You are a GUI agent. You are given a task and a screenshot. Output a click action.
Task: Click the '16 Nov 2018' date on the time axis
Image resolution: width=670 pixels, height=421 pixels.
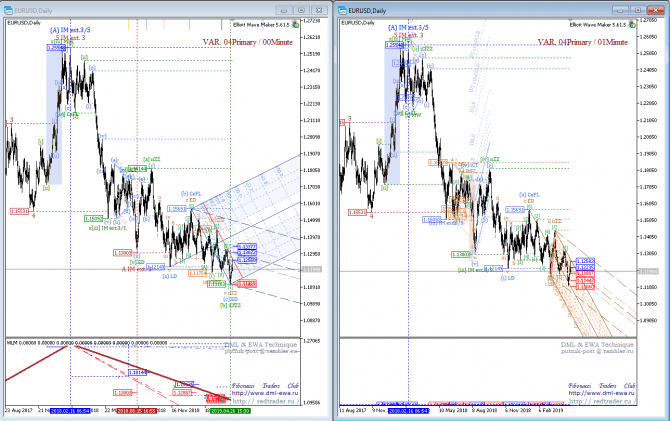(185, 411)
